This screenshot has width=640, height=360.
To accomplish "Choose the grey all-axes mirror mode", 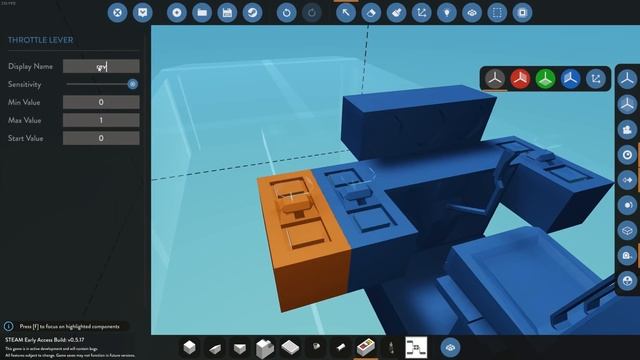I will click(495, 78).
